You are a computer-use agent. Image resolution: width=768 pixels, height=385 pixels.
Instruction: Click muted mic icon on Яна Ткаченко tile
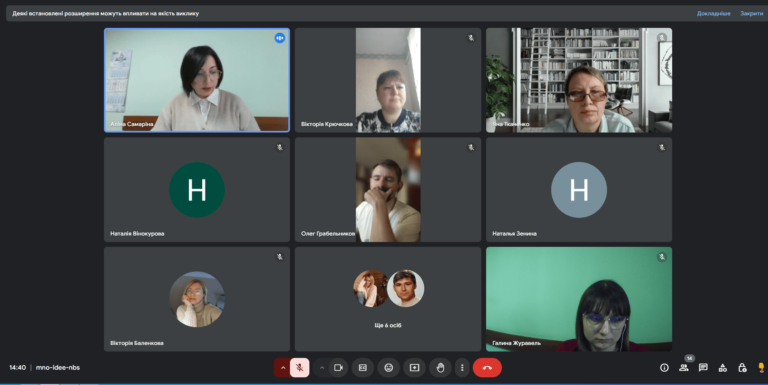click(x=662, y=38)
